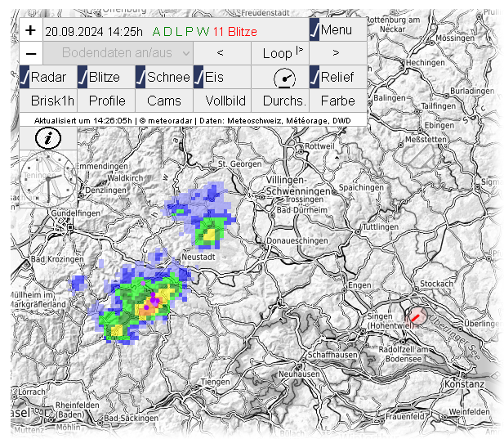Open the Profile button

(x=106, y=101)
